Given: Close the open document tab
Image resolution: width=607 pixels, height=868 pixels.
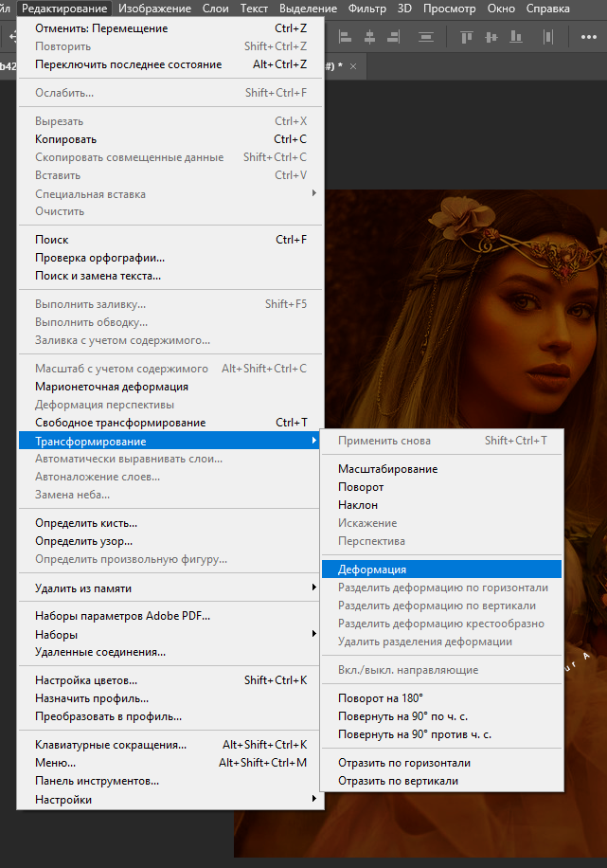Looking at the screenshot, I should point(353,67).
